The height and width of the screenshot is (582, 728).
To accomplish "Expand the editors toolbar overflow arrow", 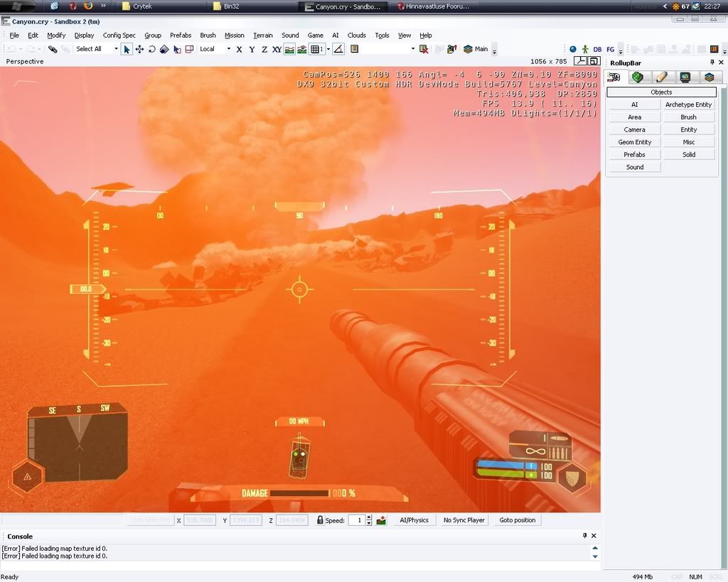I will pyautogui.click(x=621, y=51).
